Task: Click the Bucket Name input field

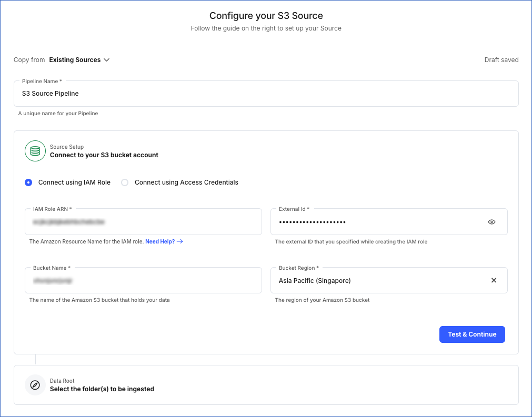Action: [x=143, y=281]
